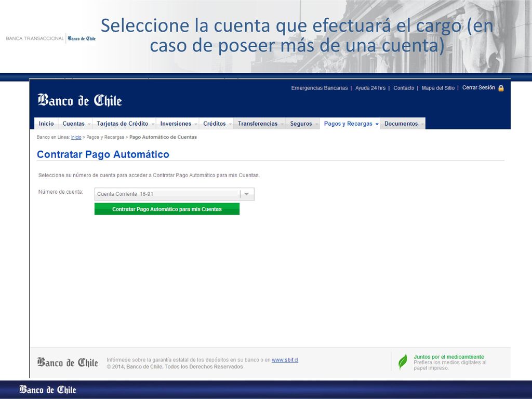Open the Contacto link
532x399 pixels.
[x=404, y=88]
